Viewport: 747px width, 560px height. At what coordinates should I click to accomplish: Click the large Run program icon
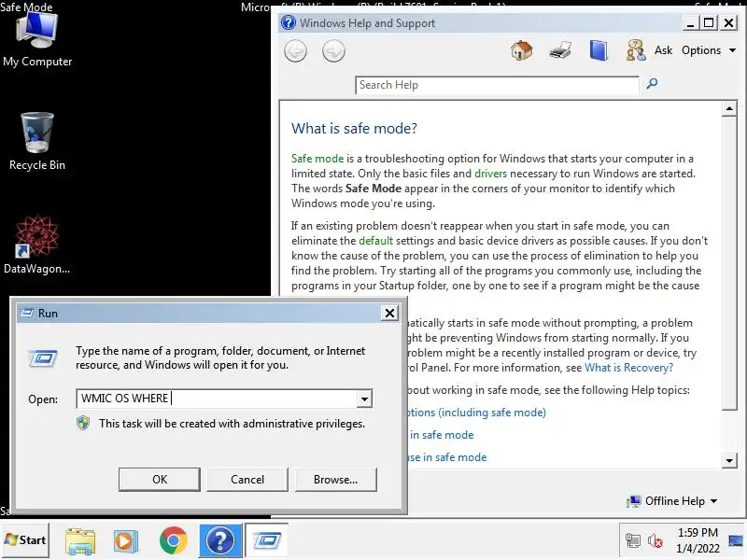[43, 358]
